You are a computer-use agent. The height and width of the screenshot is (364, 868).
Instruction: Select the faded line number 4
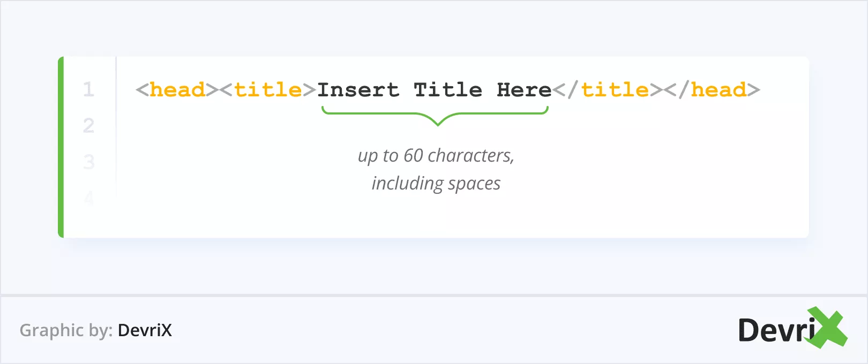(x=88, y=198)
